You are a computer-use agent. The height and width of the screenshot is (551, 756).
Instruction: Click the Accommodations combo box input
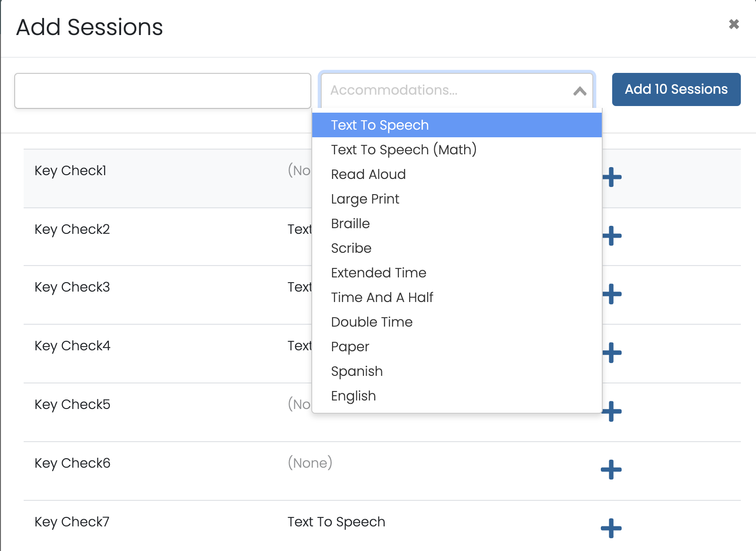tap(445, 90)
